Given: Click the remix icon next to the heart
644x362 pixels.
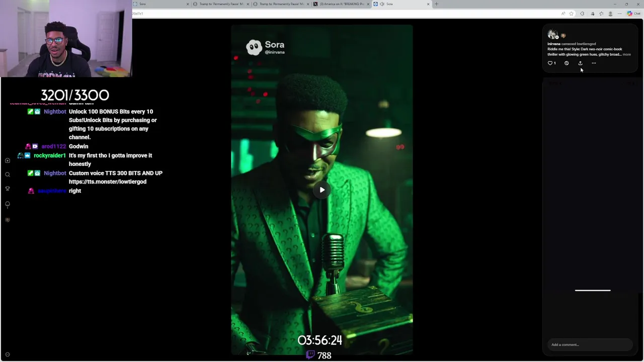Looking at the screenshot, I should [567, 63].
